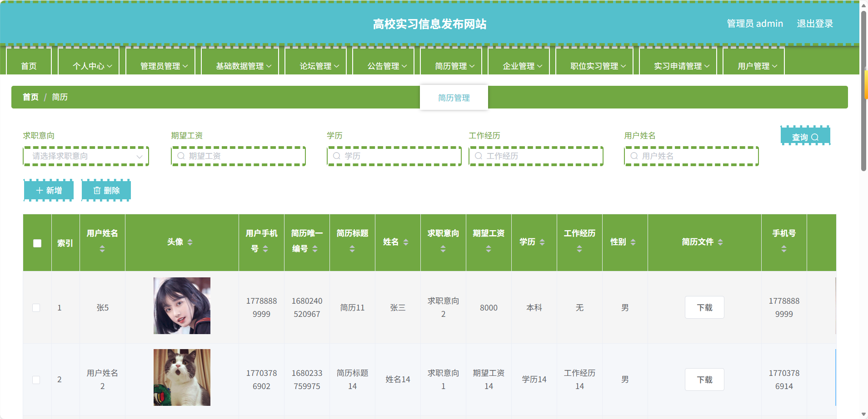Click the cell 8000

coord(489,308)
